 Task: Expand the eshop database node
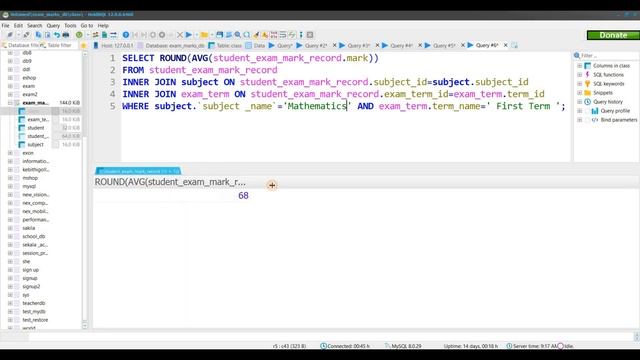click(10, 78)
